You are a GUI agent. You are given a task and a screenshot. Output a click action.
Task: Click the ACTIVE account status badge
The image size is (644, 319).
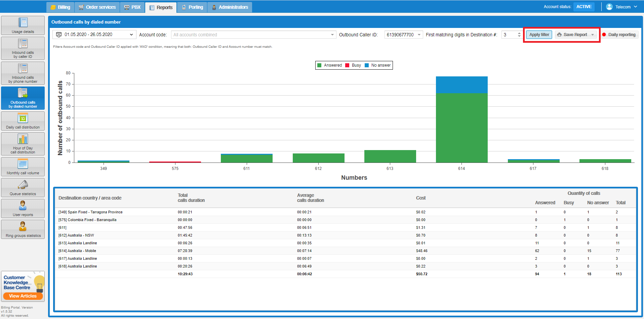(584, 7)
